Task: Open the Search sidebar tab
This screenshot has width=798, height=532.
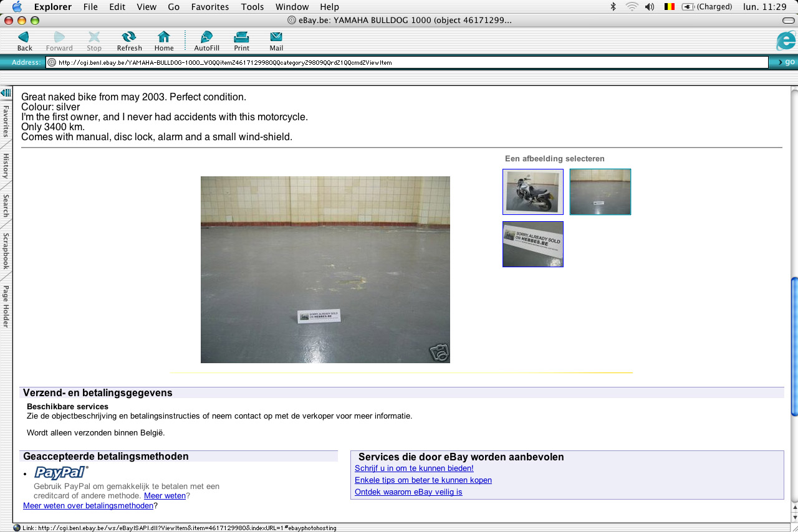Action: click(x=6, y=206)
